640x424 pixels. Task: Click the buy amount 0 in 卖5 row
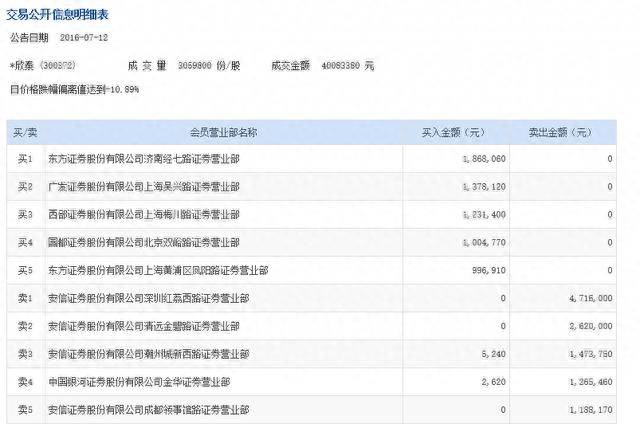point(503,410)
